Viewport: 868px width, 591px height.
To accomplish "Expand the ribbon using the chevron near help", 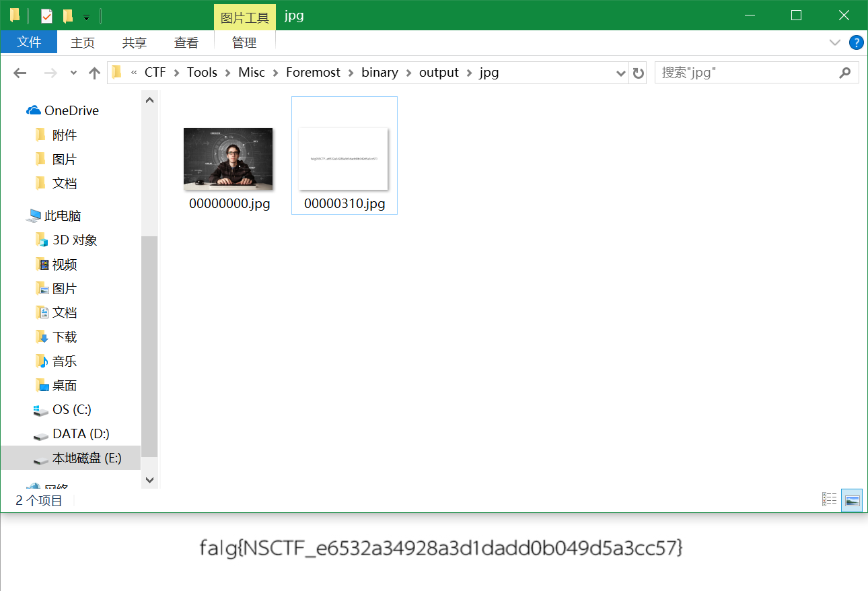I will [x=834, y=42].
